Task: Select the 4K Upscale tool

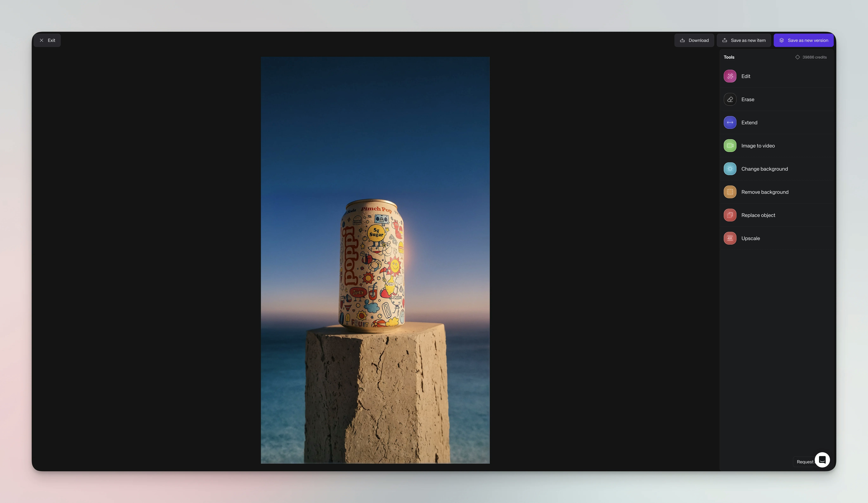Action: click(x=751, y=238)
